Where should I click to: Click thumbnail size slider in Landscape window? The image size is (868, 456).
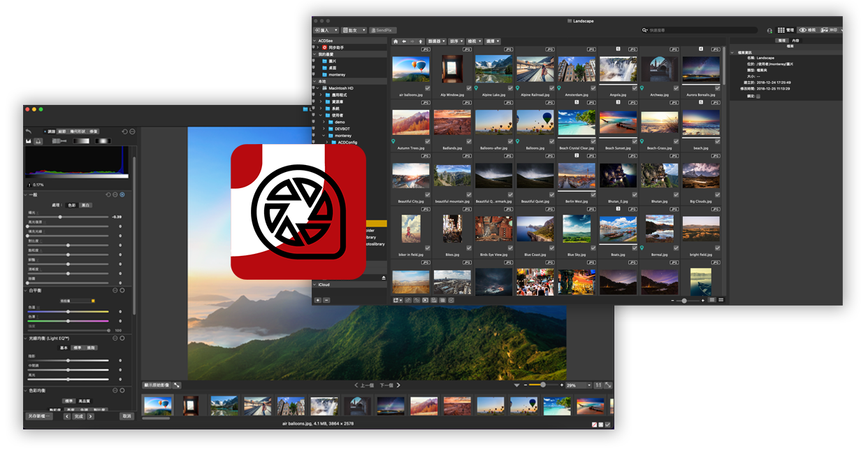click(684, 300)
